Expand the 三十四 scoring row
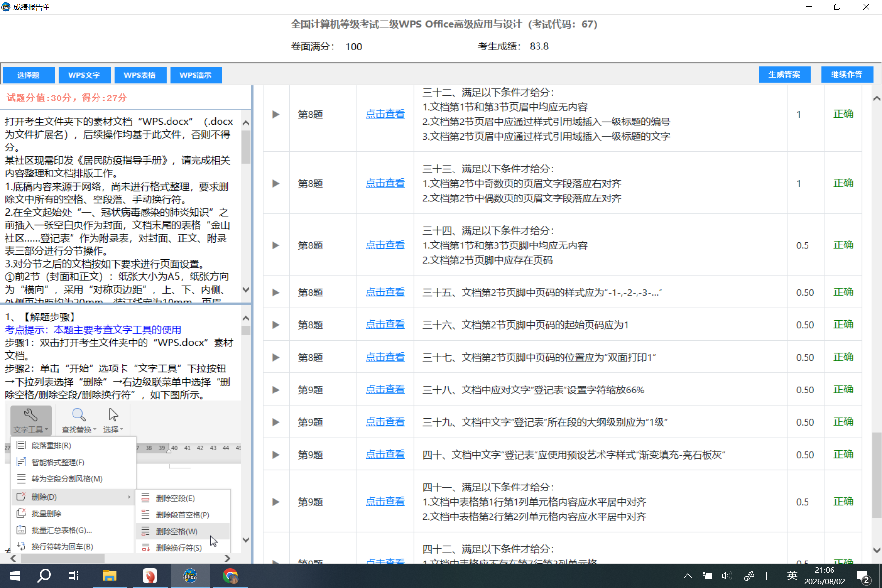Screen dimensions: 882x588 [x=276, y=245]
